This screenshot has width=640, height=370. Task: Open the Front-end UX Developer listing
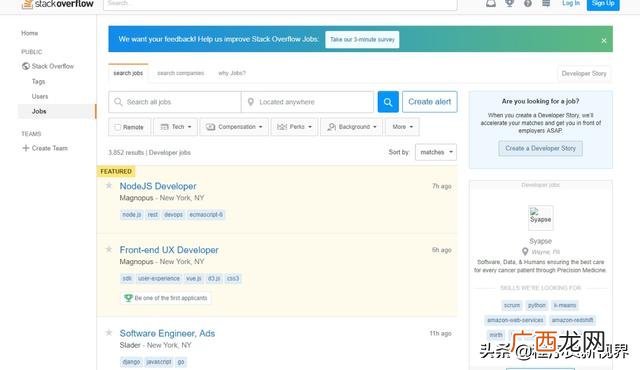click(169, 250)
